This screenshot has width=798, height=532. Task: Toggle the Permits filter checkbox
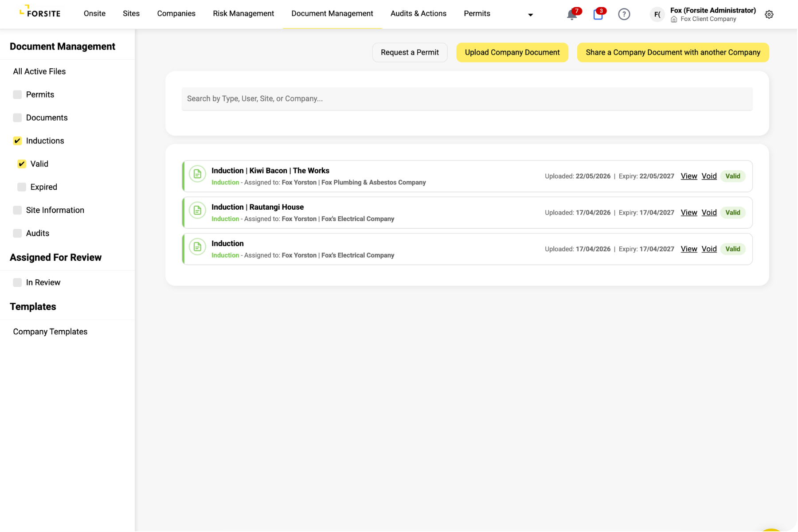pos(17,94)
